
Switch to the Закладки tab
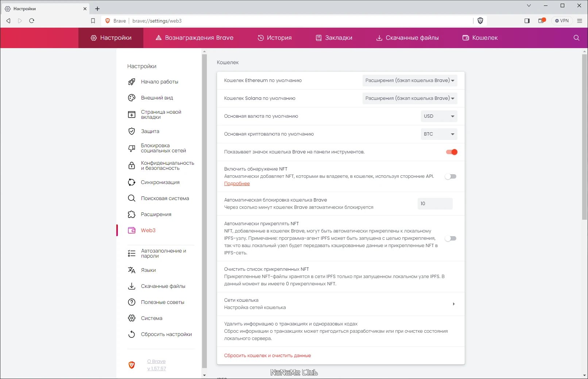[x=334, y=38]
